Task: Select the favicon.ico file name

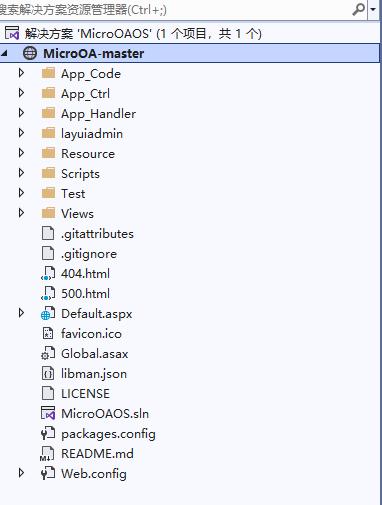Action: tap(91, 334)
